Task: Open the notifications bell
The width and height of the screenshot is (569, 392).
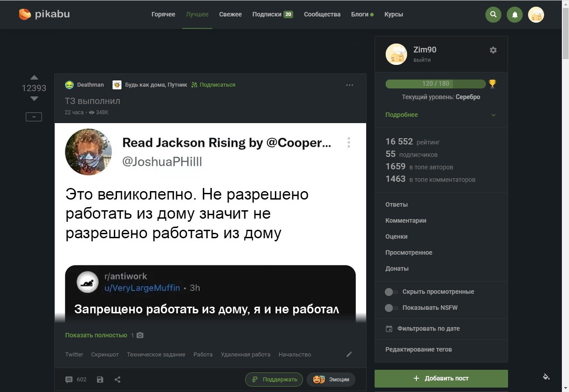Action: (x=515, y=15)
